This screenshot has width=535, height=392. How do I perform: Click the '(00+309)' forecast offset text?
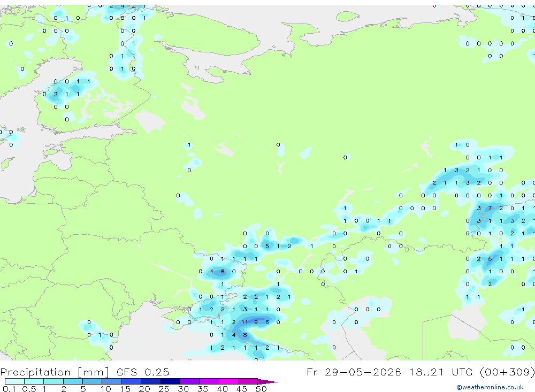(507, 372)
